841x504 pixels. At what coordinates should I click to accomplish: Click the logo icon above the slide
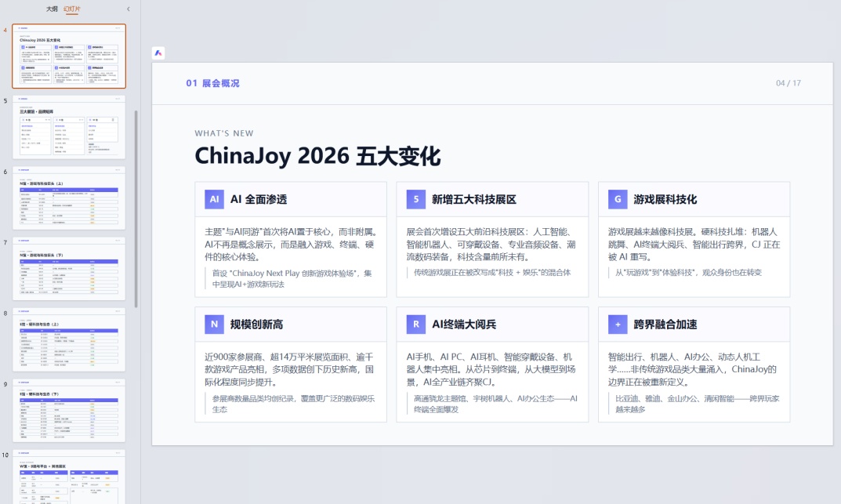(x=158, y=53)
